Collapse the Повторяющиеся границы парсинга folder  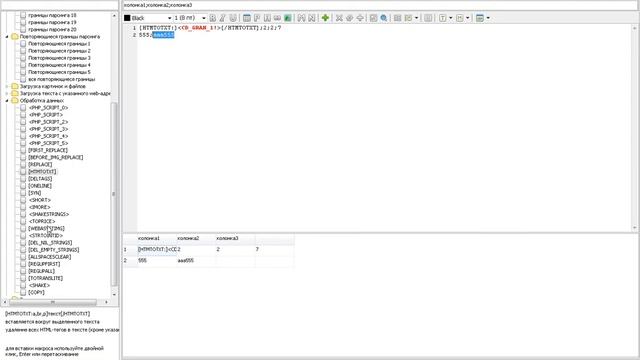point(7,37)
